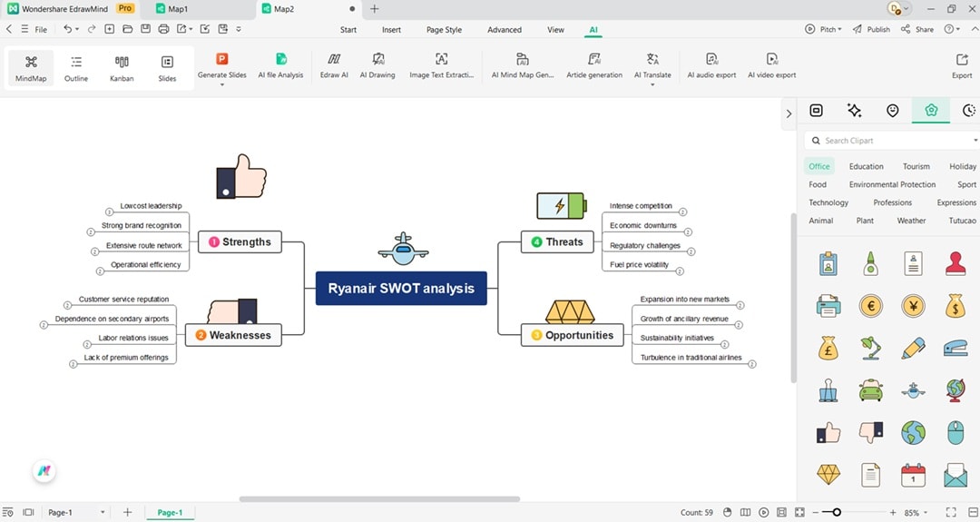
Task: Click AI file Analysis tool
Action: click(x=280, y=66)
